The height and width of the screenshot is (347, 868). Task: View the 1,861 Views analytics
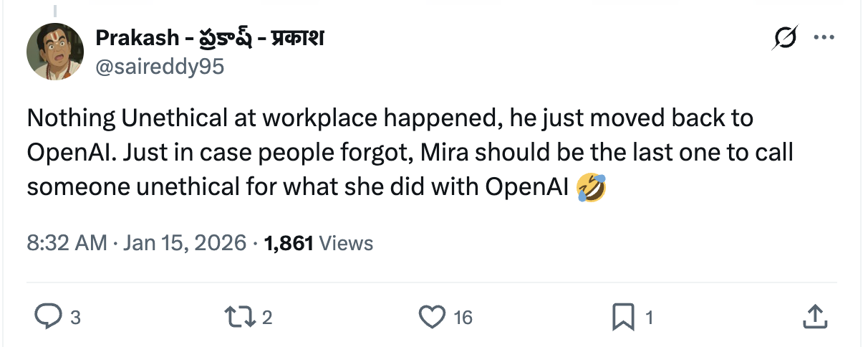tap(319, 243)
